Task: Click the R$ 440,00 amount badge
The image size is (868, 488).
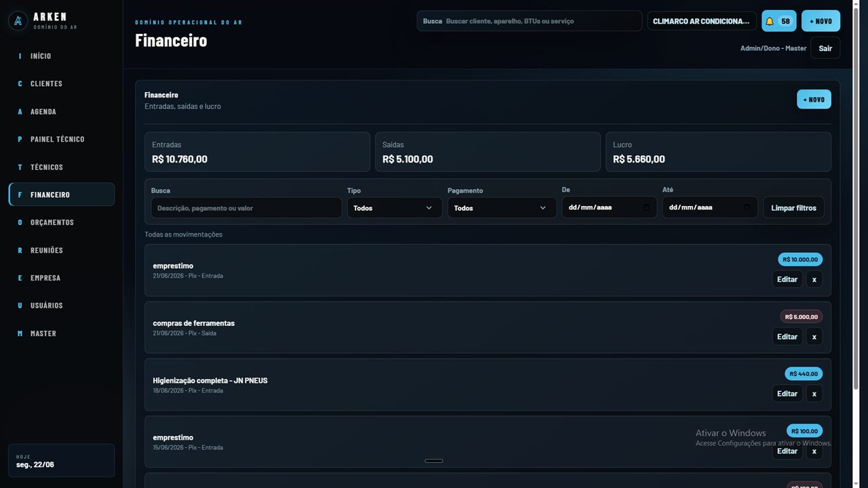Action: coord(804,373)
